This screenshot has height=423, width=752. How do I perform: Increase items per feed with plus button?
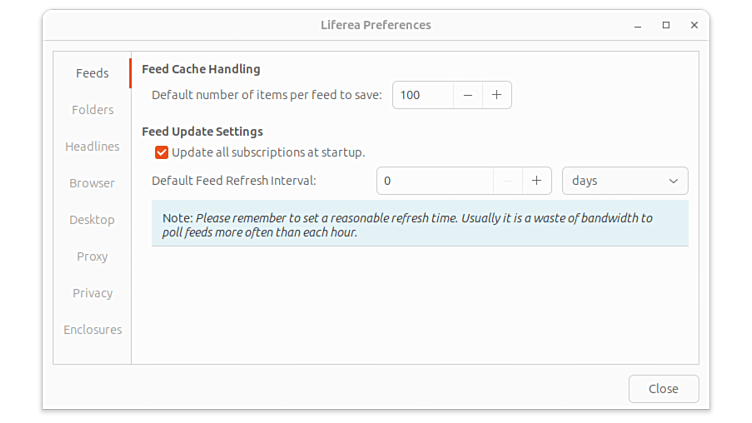tap(497, 95)
